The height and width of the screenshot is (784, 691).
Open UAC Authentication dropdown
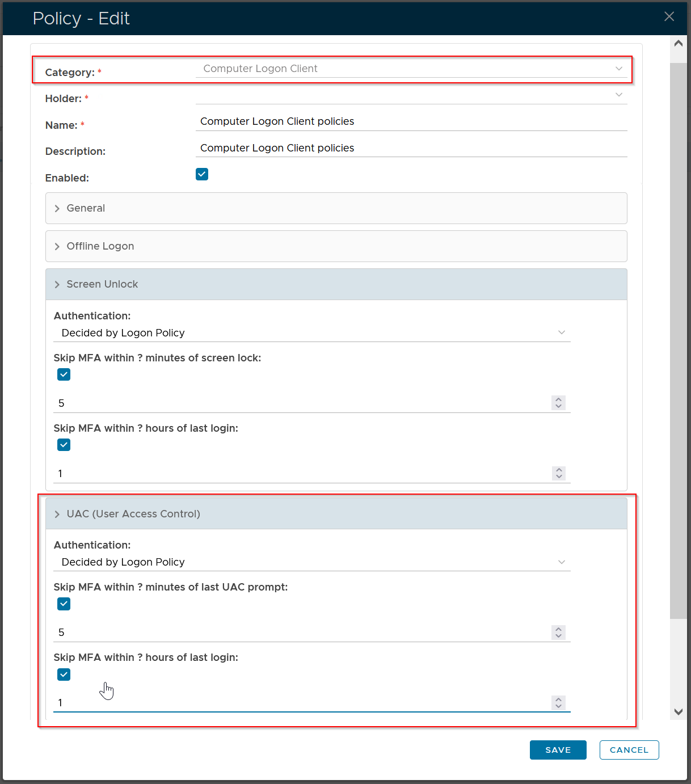tap(312, 562)
